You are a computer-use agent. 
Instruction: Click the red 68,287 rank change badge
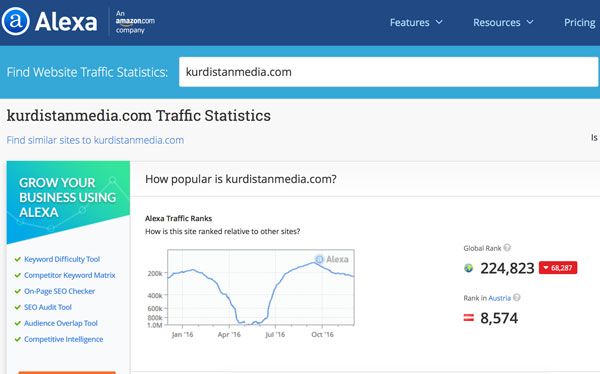coord(558,268)
